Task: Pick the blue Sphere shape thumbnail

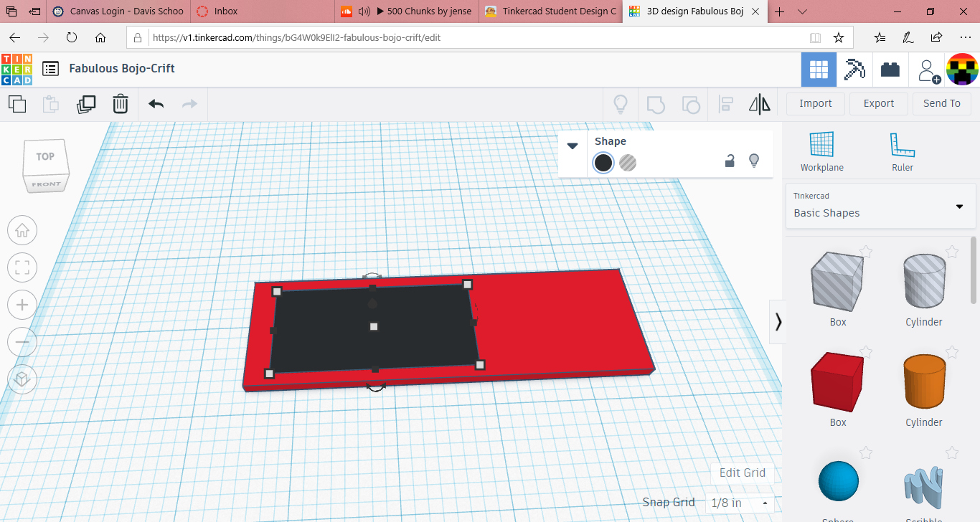Action: click(838, 482)
